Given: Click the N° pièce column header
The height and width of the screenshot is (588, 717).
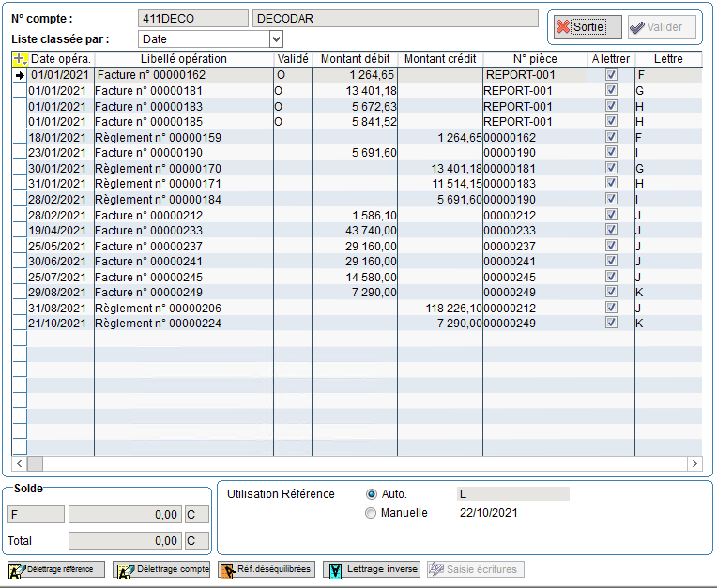Looking at the screenshot, I should (535, 59).
